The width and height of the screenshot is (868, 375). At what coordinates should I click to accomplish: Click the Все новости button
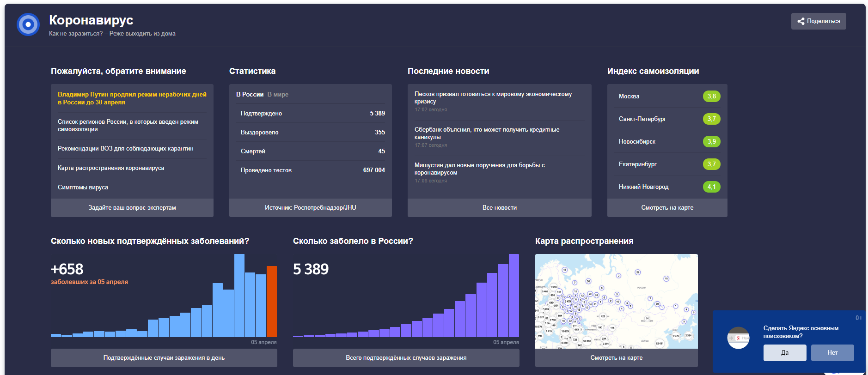500,208
